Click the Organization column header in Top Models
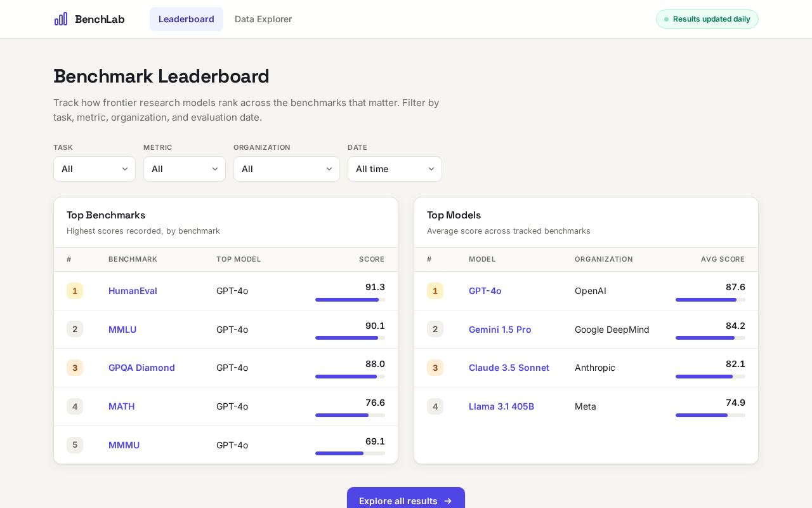Viewport: 812px width, 508px height. click(x=604, y=259)
